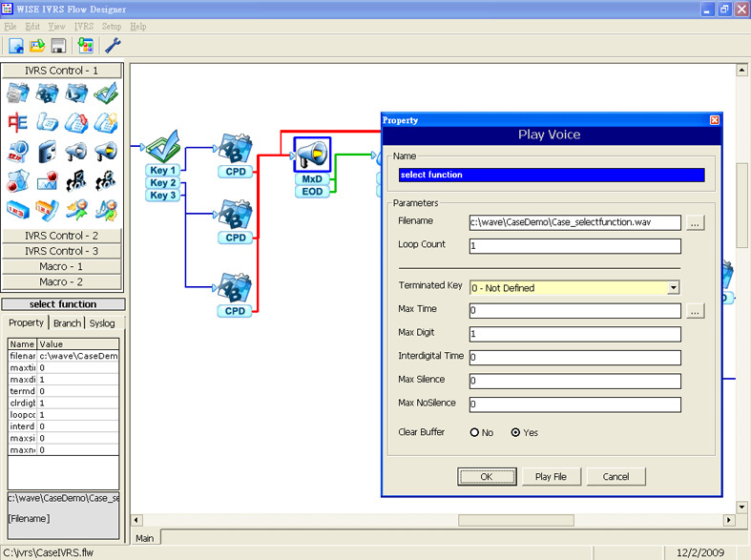
Task: Click the colored grid toolbar icon
Action: [86, 46]
